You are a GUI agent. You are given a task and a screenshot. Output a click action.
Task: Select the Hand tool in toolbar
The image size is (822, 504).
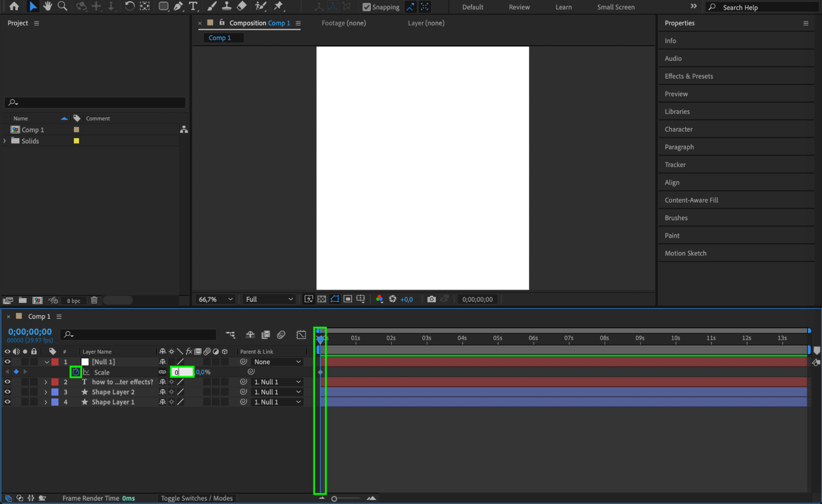coord(48,6)
